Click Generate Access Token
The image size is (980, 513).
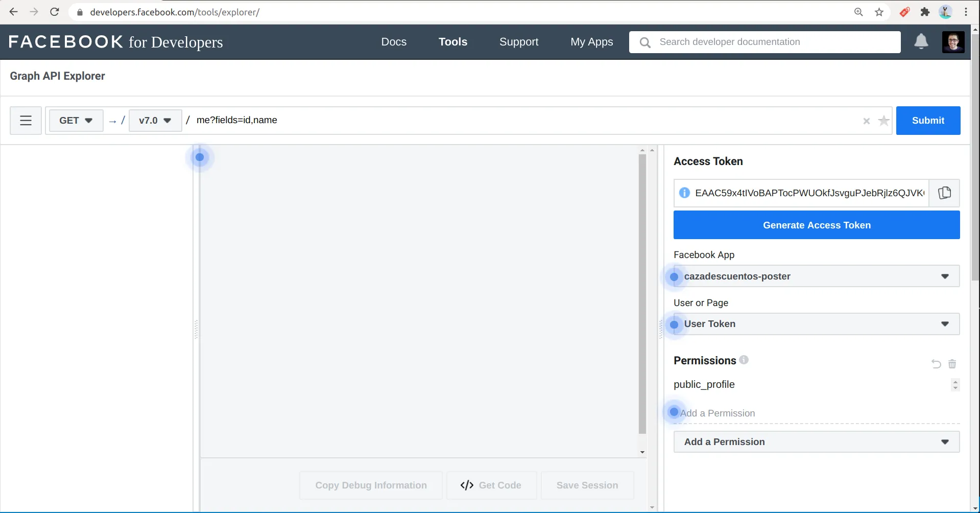click(x=817, y=225)
